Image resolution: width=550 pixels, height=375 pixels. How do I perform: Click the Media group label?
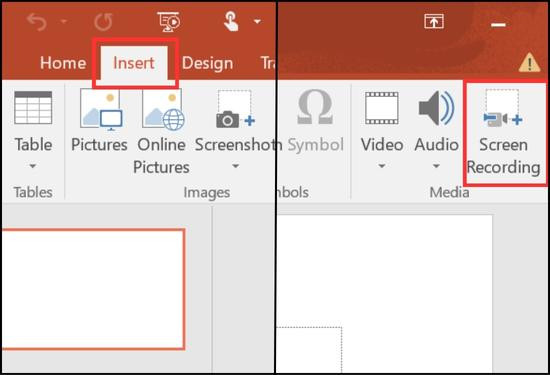click(x=449, y=192)
